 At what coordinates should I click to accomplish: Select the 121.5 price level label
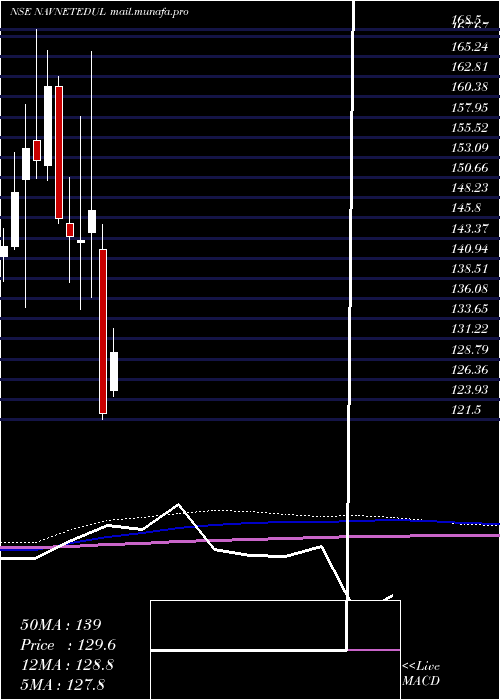pyautogui.click(x=466, y=409)
